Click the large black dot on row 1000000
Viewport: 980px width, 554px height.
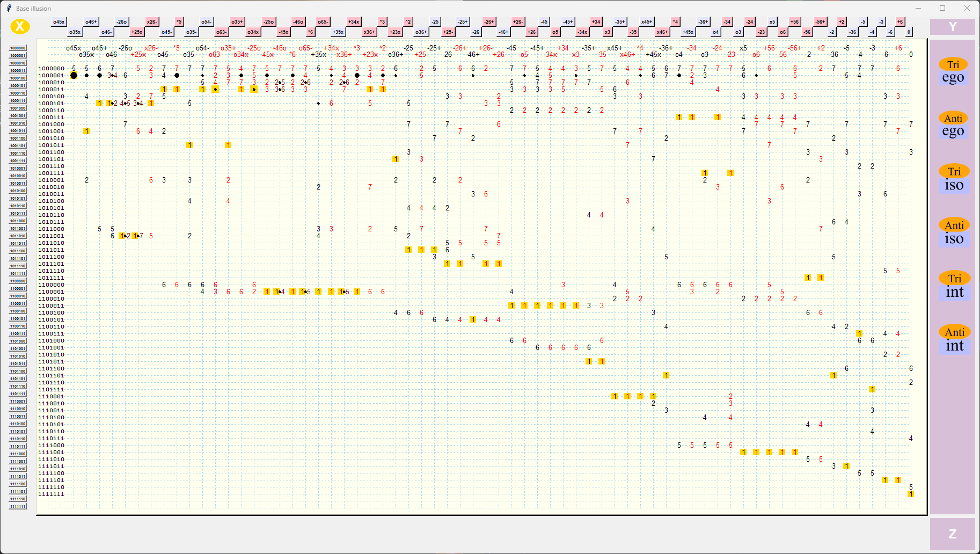point(74,76)
